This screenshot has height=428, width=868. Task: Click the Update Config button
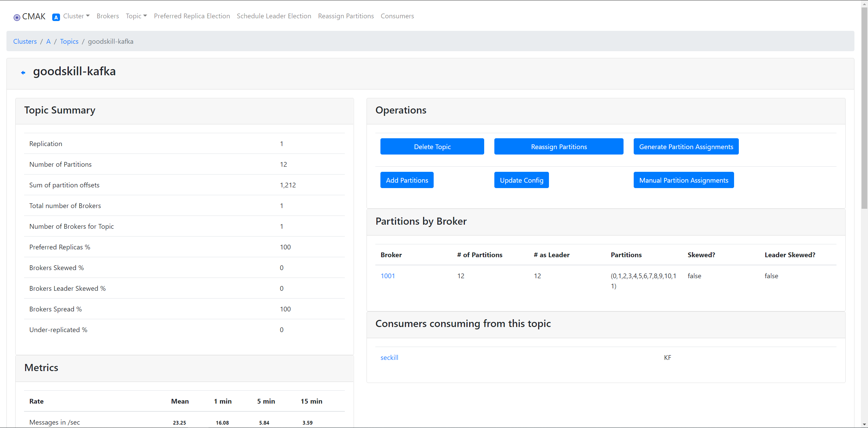coord(521,180)
